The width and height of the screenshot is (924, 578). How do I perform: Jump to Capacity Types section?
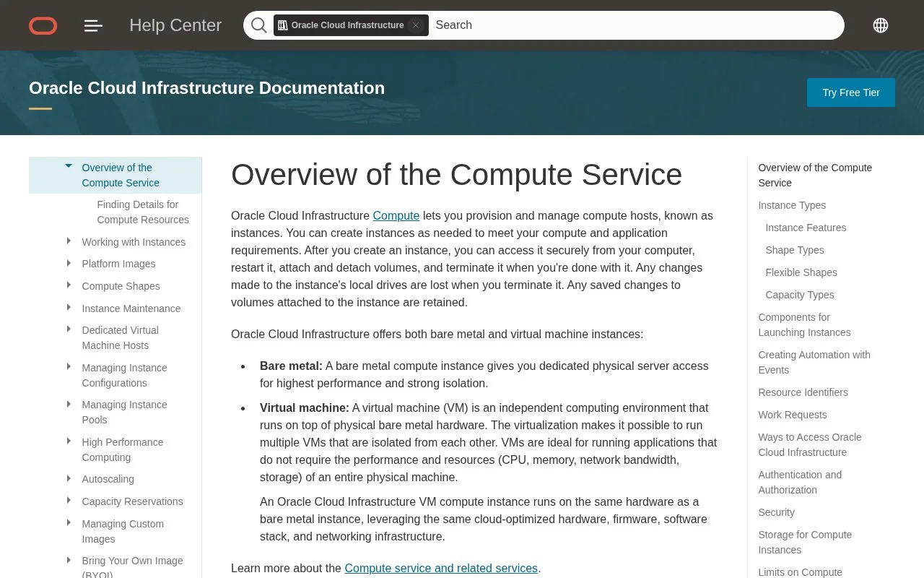800,295
